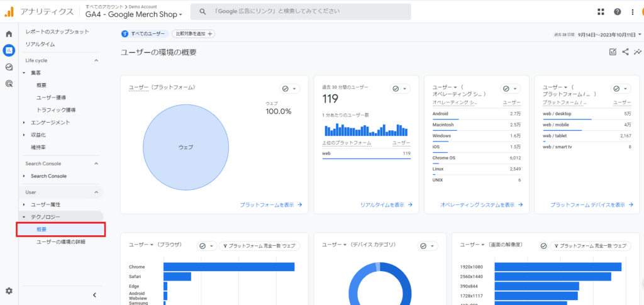Open check-mark menu on last 30 minutes card

pyautogui.click(x=400, y=89)
